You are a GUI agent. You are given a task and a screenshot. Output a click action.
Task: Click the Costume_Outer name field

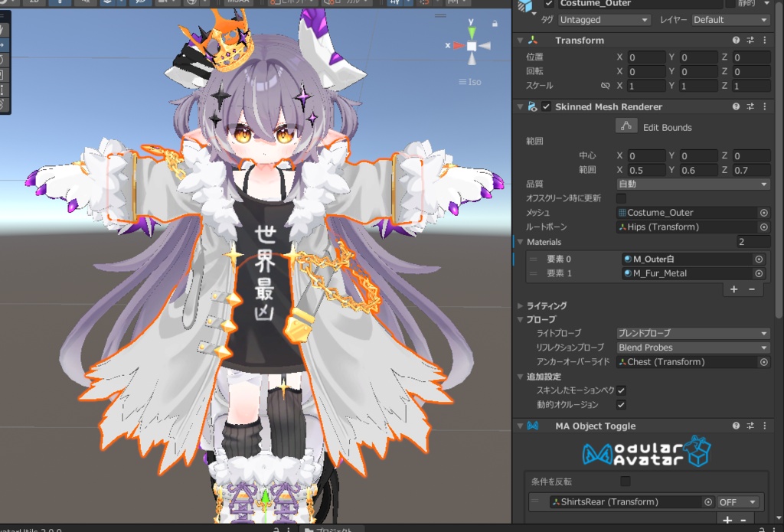(x=640, y=4)
